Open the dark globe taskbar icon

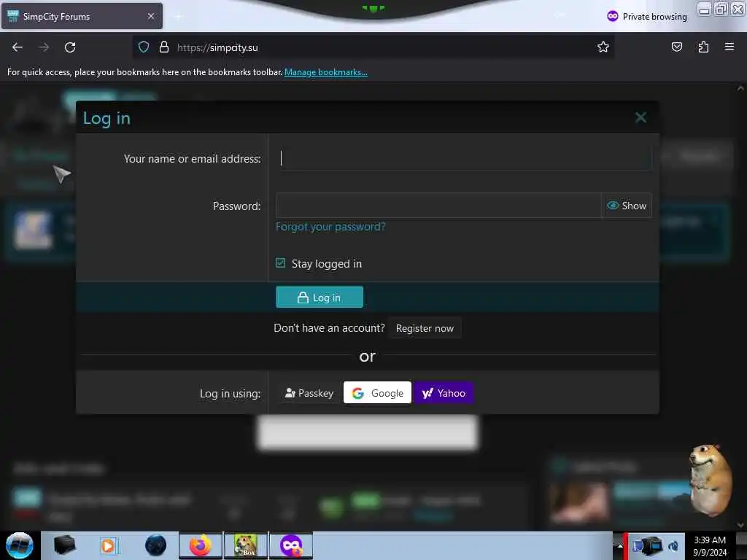tap(155, 545)
